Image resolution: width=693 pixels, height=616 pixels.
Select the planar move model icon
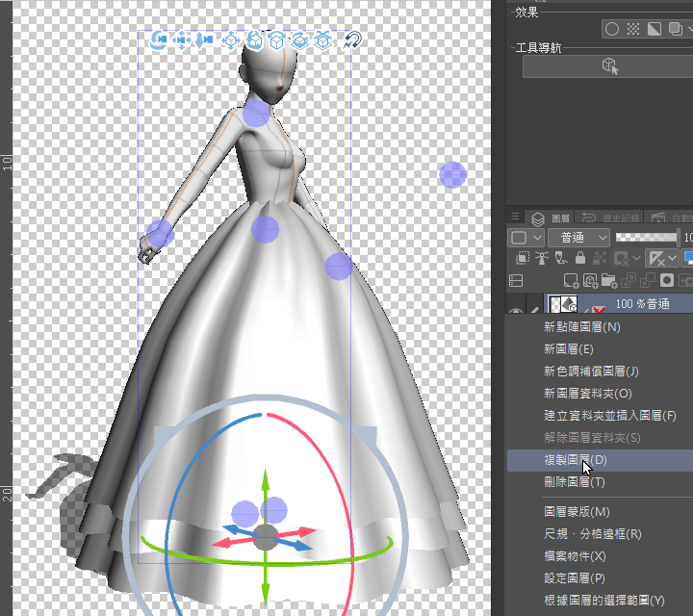(x=231, y=40)
